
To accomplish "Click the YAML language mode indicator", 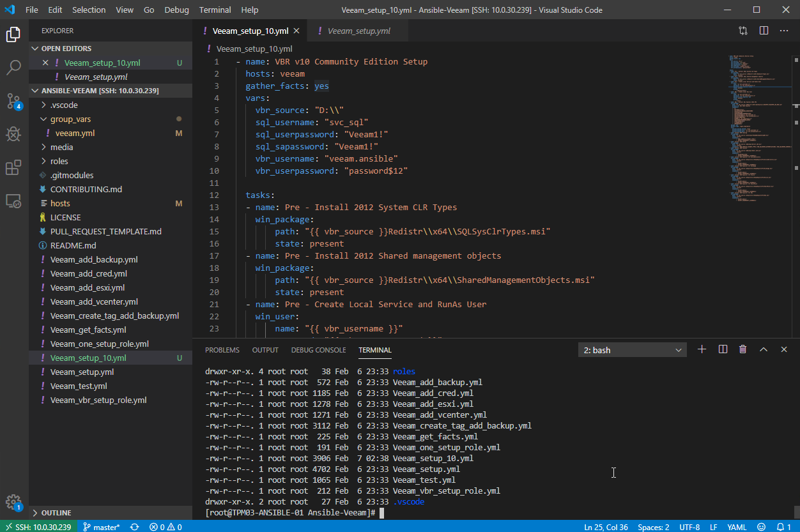I will tap(737, 527).
